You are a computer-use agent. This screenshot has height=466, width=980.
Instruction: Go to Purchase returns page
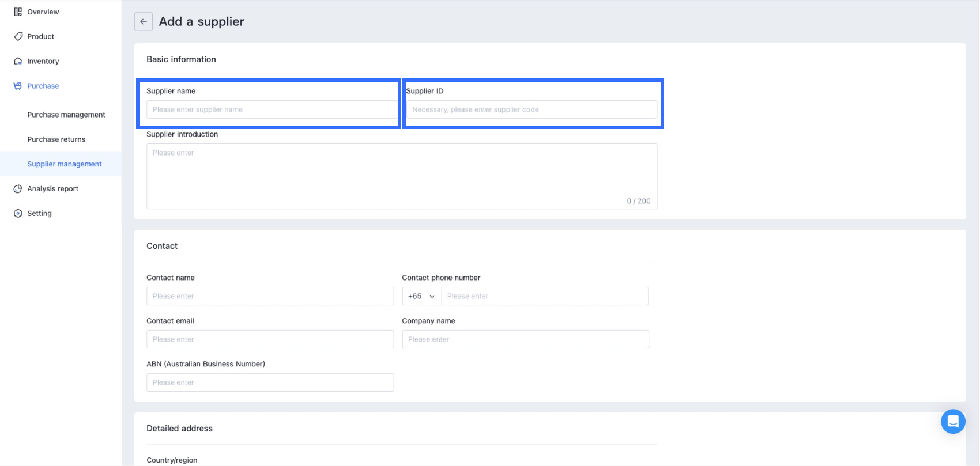point(56,139)
